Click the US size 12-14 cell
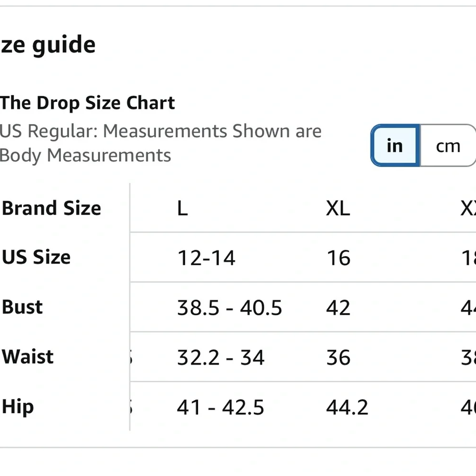 tap(206, 258)
